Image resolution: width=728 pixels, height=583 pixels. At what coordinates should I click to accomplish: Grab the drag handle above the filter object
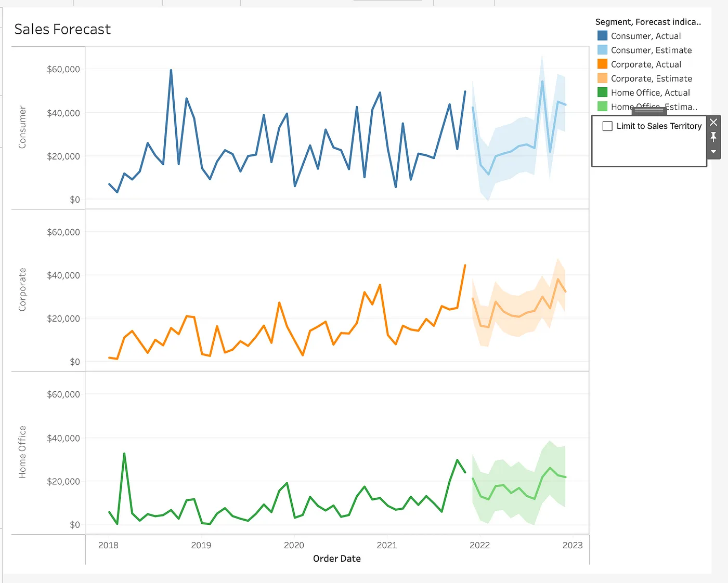[649, 111]
